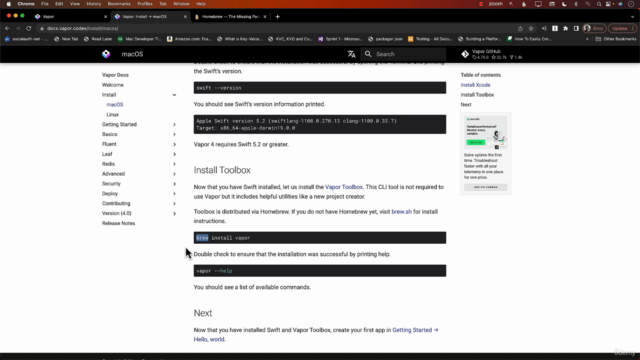The image size is (640, 360).
Task: Click the Vapor logo in the header
Action: point(106,54)
